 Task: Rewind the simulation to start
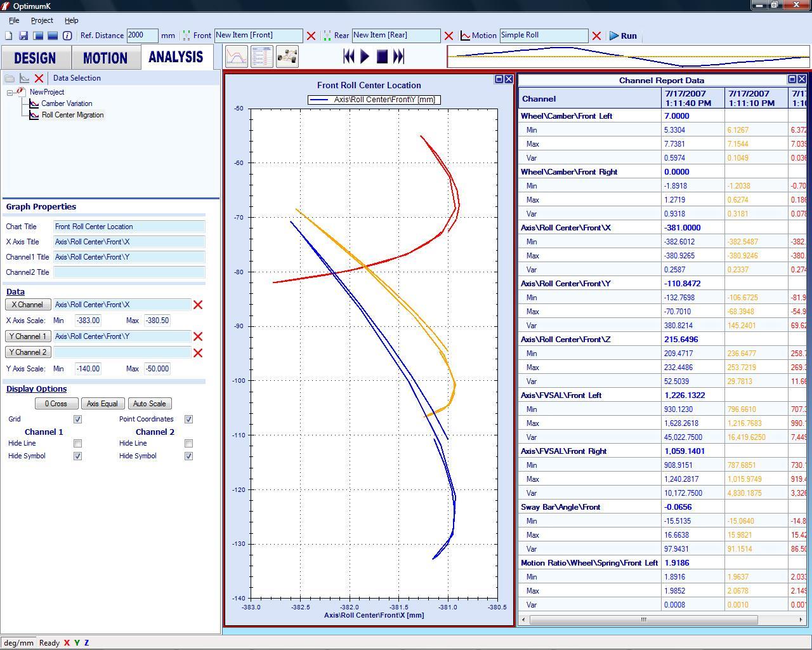coord(348,57)
